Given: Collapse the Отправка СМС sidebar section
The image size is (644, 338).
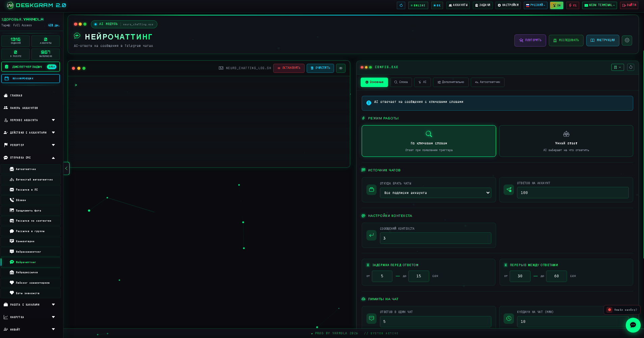Looking at the screenshot, I should (30, 158).
